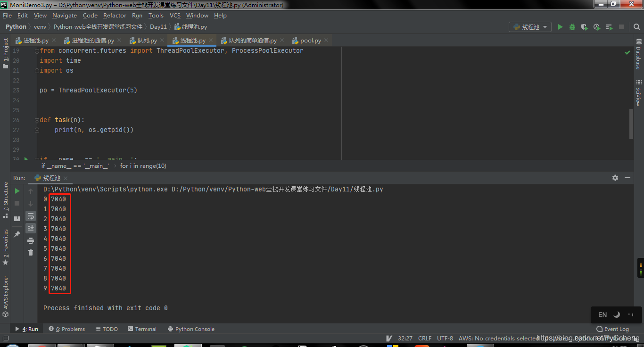Image resolution: width=644 pixels, height=347 pixels.
Task: Click AWS: No credentials selected status
Action: tap(498, 338)
